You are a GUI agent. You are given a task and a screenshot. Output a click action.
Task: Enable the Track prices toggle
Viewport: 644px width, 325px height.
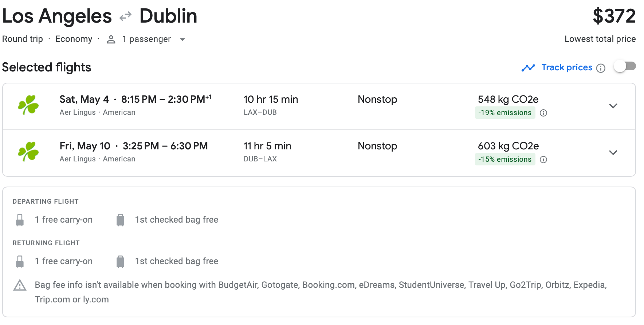click(x=625, y=66)
